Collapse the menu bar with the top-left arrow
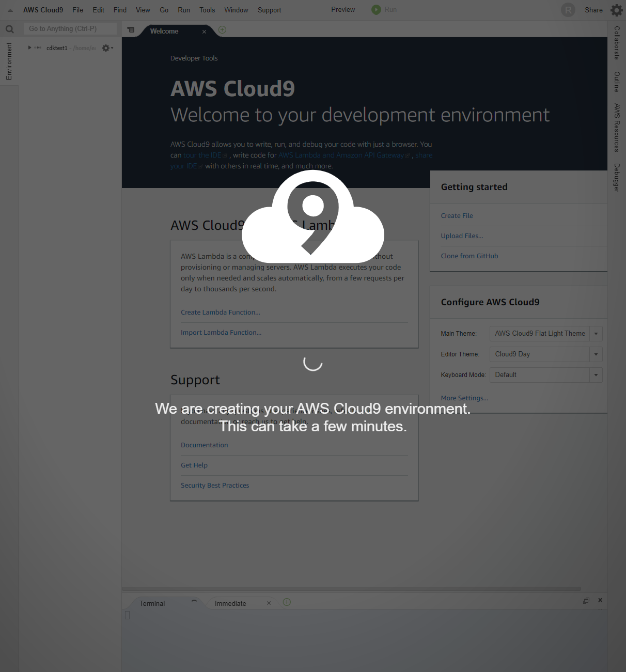This screenshot has width=626, height=672. click(x=10, y=10)
